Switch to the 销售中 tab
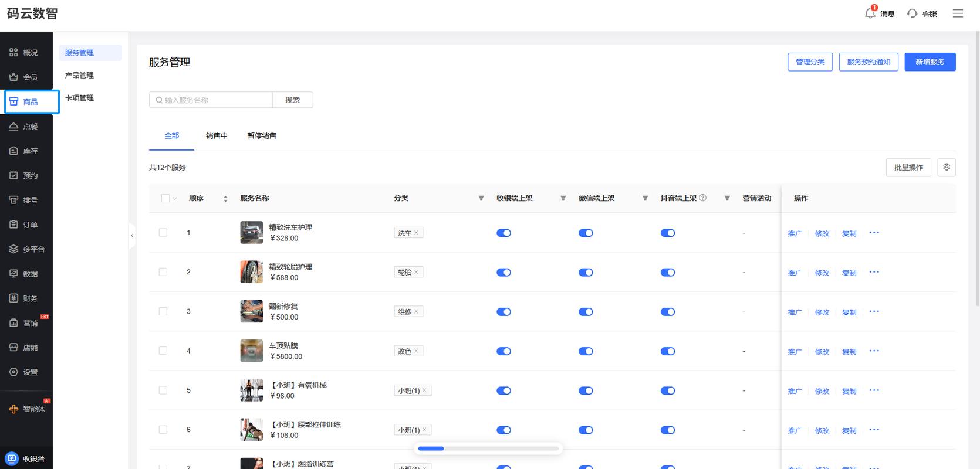The height and width of the screenshot is (469, 980). coord(217,136)
